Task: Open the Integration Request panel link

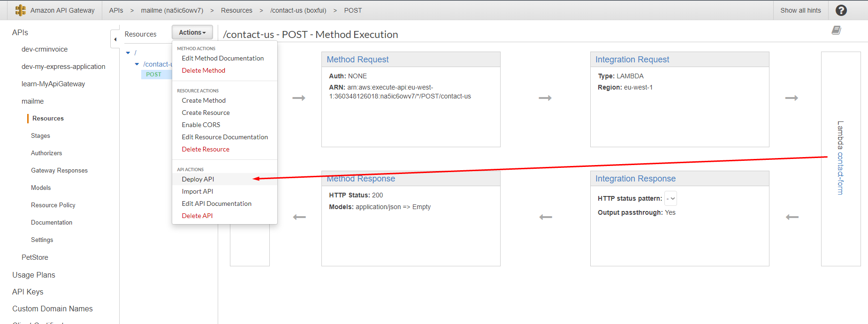Action: click(632, 60)
